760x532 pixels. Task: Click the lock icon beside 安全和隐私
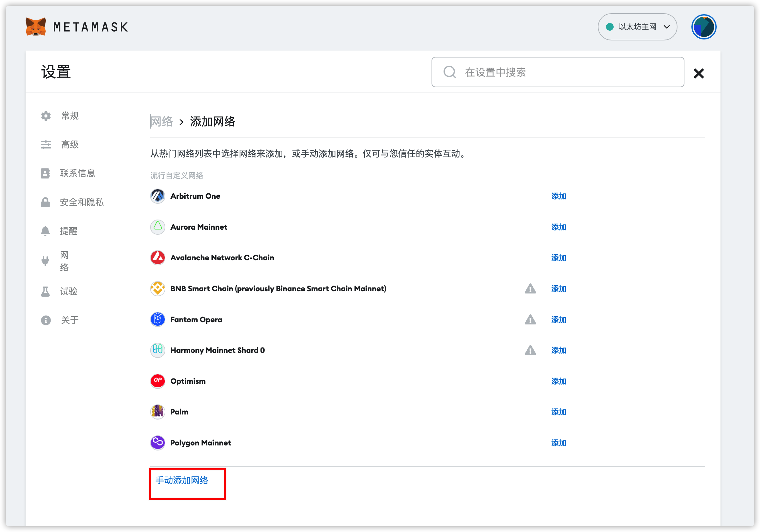point(45,202)
